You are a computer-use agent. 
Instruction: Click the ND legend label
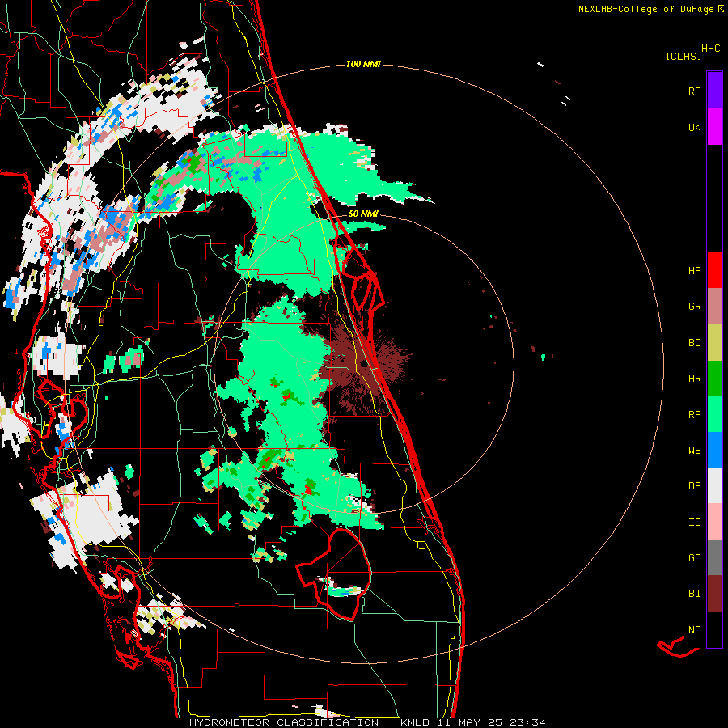coord(694,630)
